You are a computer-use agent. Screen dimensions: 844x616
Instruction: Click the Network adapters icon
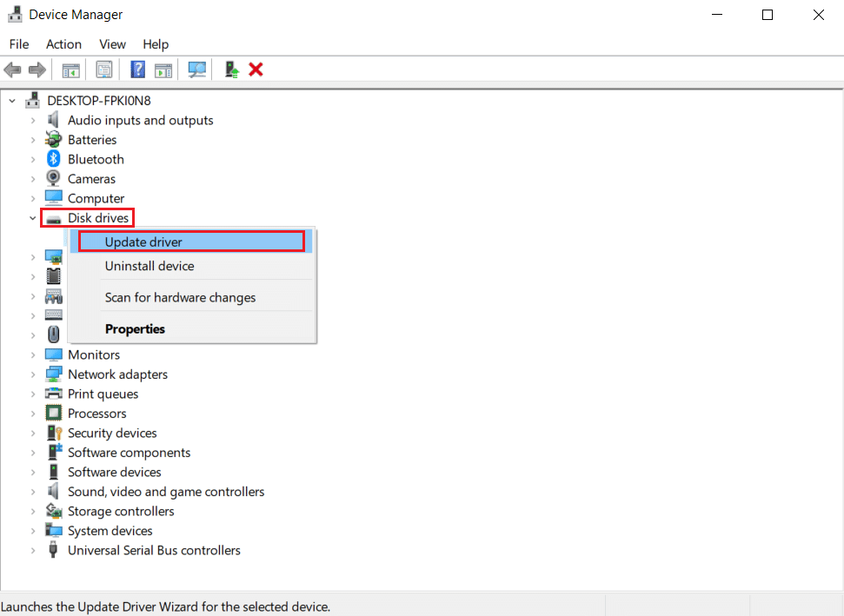coord(53,374)
